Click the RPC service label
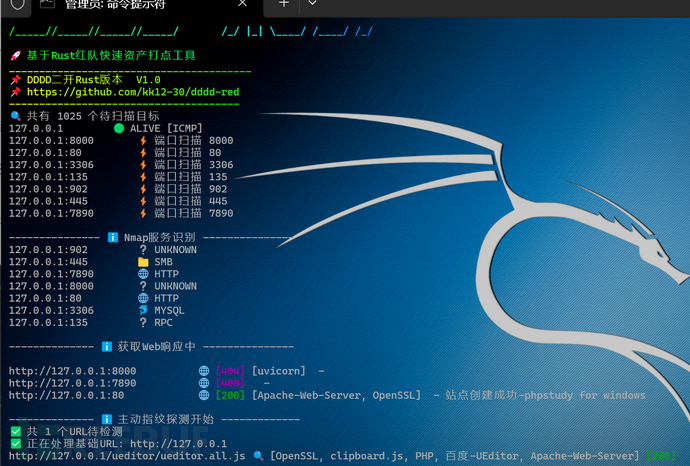Viewport: 690px width, 466px height. tap(163, 323)
